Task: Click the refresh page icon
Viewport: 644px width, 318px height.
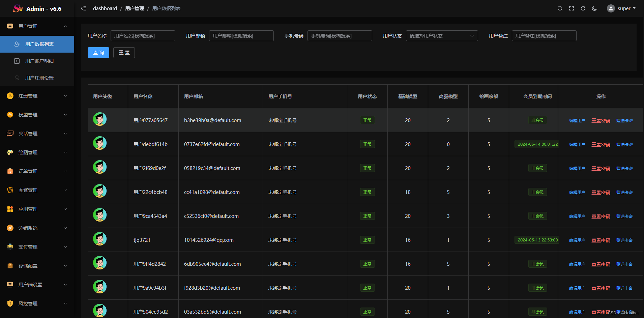Action: [583, 8]
